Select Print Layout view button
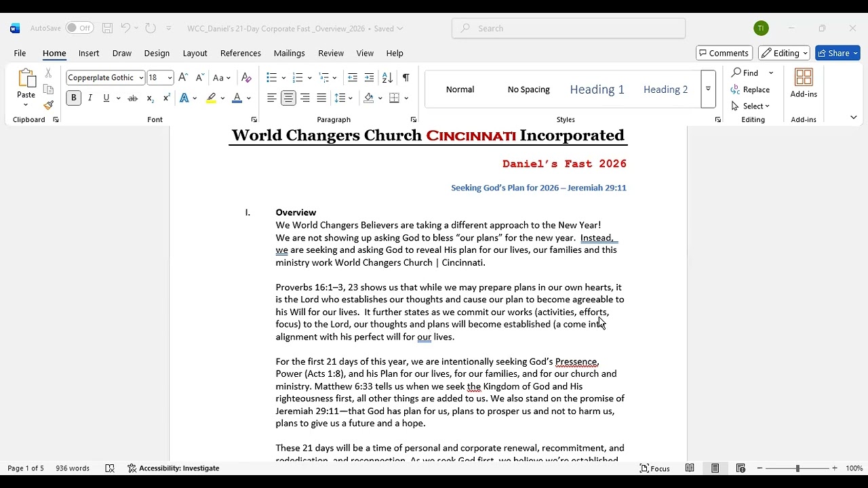The width and height of the screenshot is (868, 488). tap(715, 468)
